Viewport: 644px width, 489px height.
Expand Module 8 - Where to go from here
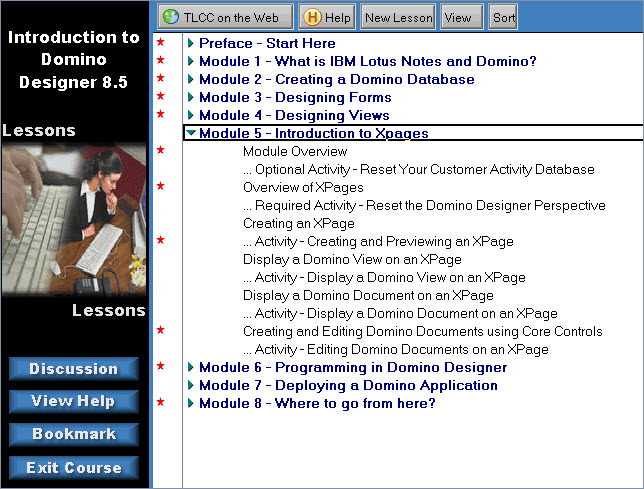click(x=191, y=403)
